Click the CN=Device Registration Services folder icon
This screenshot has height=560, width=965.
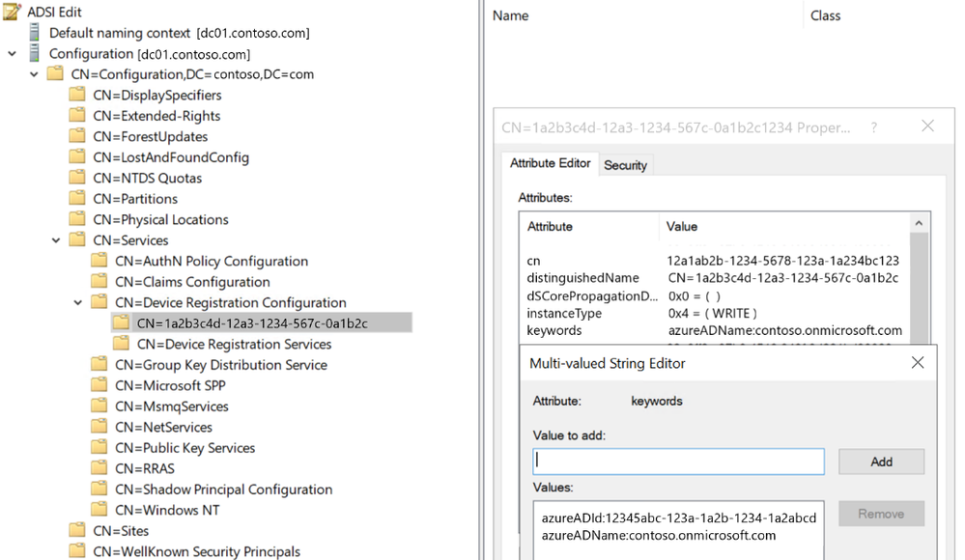click(x=121, y=344)
